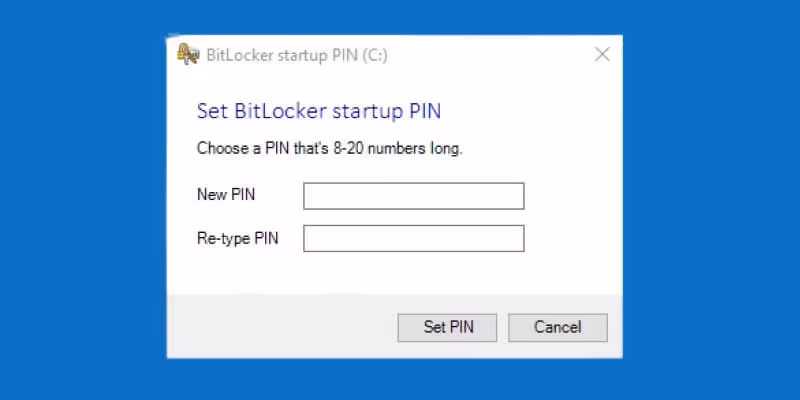Click the "Set BitLocker startup PIN" heading
Screen dimensions: 800x400
point(319,110)
